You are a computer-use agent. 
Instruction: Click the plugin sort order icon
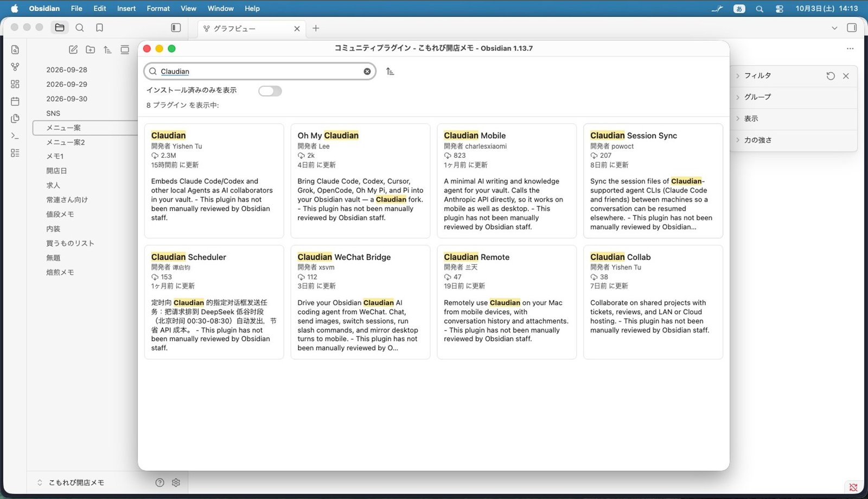coord(390,72)
